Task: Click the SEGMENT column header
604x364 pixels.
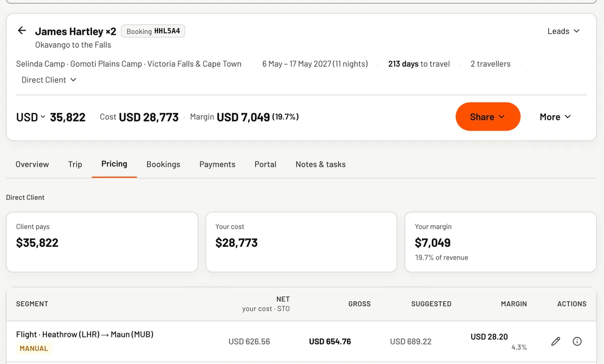Action: pos(32,304)
